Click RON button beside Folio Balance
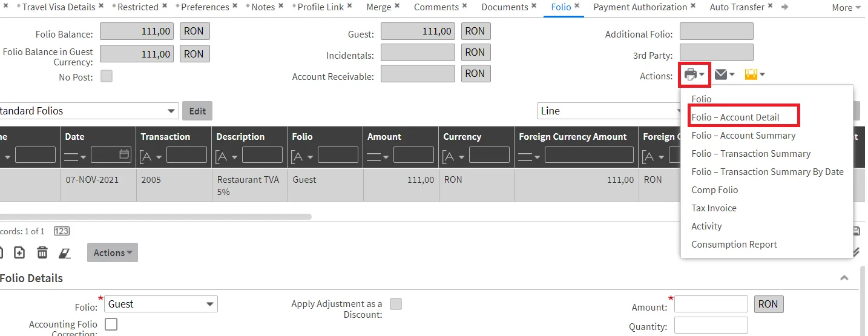Image resolution: width=868 pixels, height=336 pixels. point(194,31)
